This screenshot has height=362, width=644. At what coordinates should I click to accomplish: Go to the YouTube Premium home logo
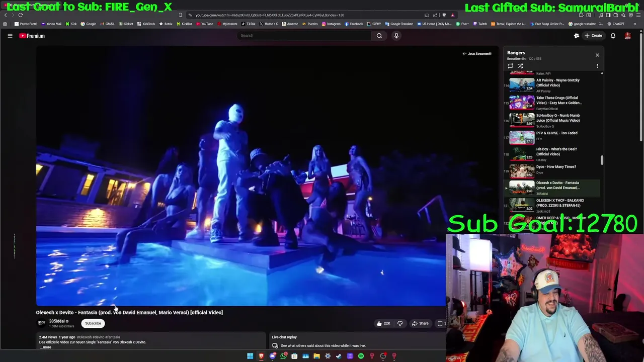[x=32, y=36]
